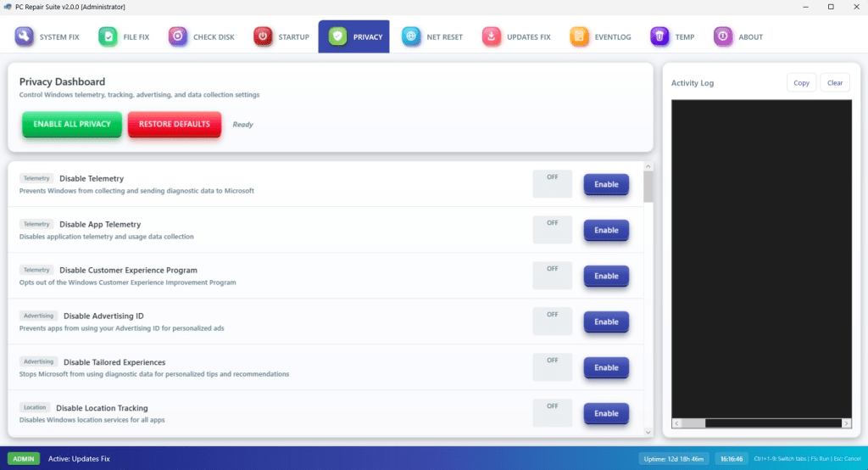Viewport: 868px width, 470px height.
Task: Open Check Disk via its purple icon
Action: 178,36
